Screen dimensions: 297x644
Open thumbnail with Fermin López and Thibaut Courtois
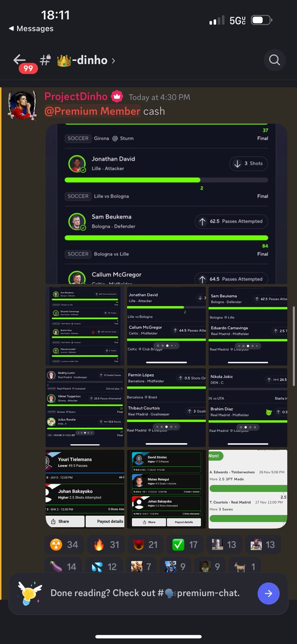[x=166, y=408]
